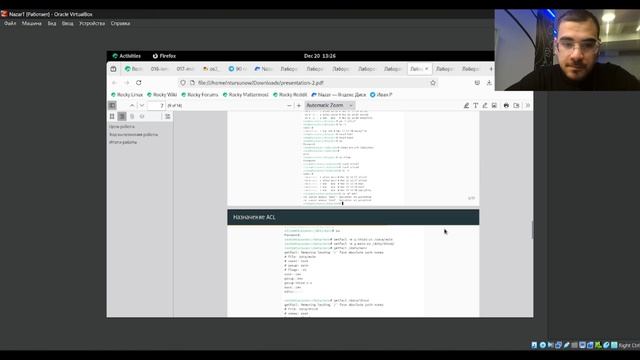
Task: Go to previous PDF page
Action: pyautogui.click(x=132, y=105)
